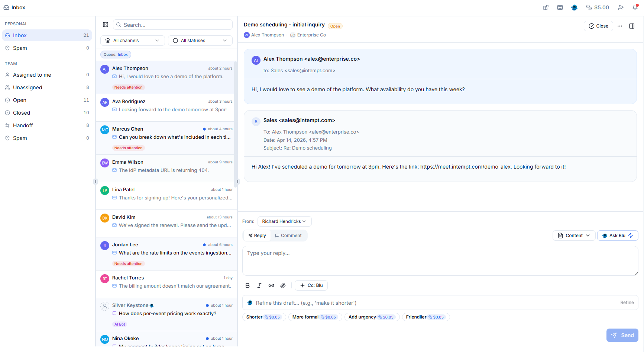
Task: Open the All channels filter dropdown
Action: tap(132, 40)
